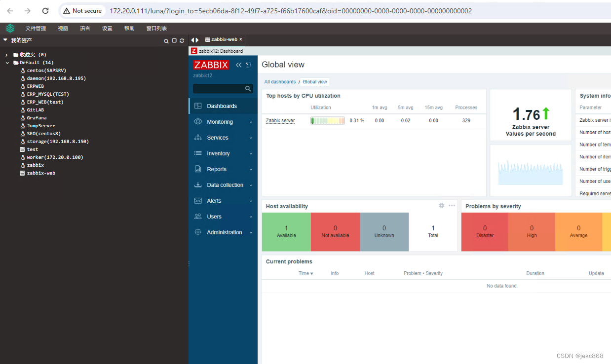
Task: Expand the Inventory menu chevron
Action: (x=251, y=154)
